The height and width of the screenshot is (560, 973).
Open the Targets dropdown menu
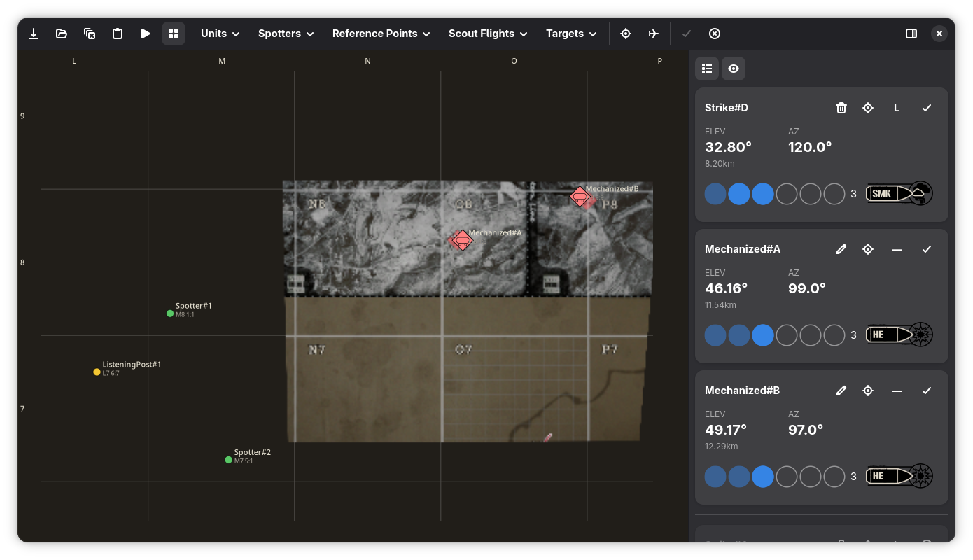click(x=571, y=34)
